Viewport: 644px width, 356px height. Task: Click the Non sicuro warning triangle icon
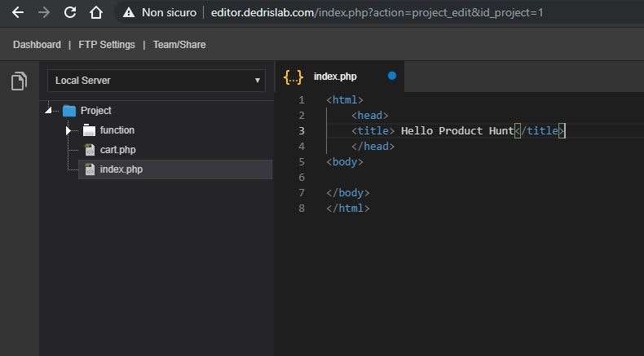[x=129, y=13]
